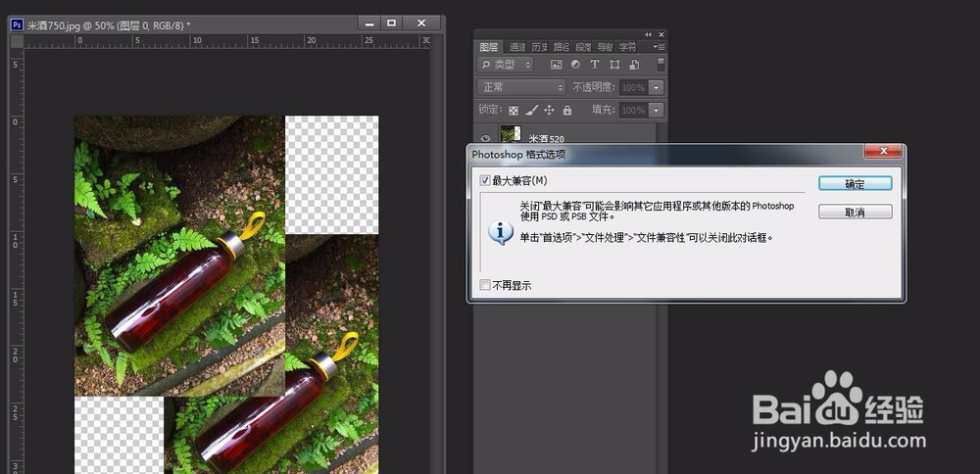Filter layers by pixel layers icon
This screenshot has height=474, width=980.
pyautogui.click(x=556, y=65)
